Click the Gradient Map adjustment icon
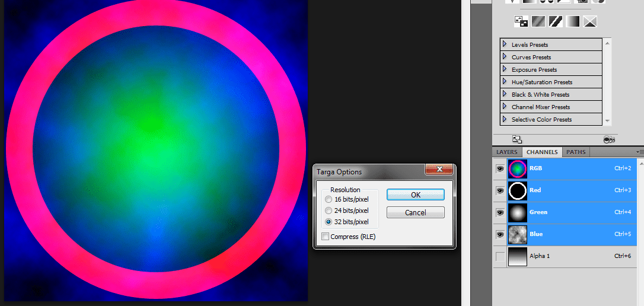Image resolution: width=644 pixels, height=306 pixels. 573,22
